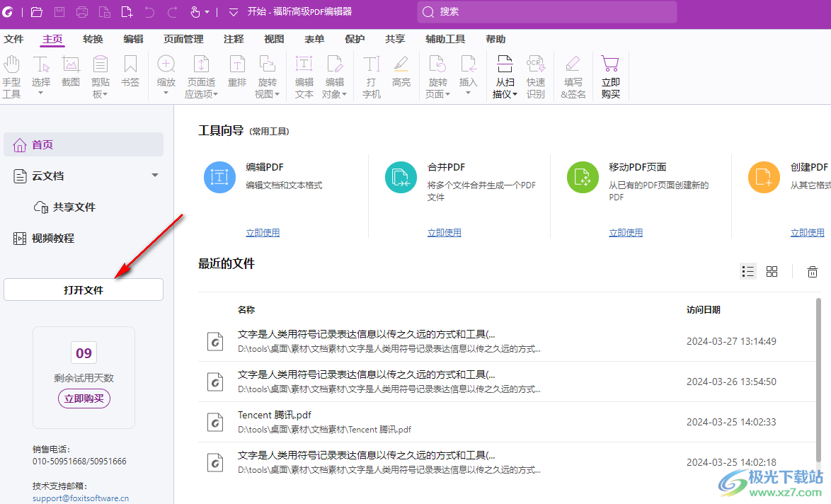Select the 编辑文本 edit text tool
831x504 pixels.
pyautogui.click(x=304, y=74)
